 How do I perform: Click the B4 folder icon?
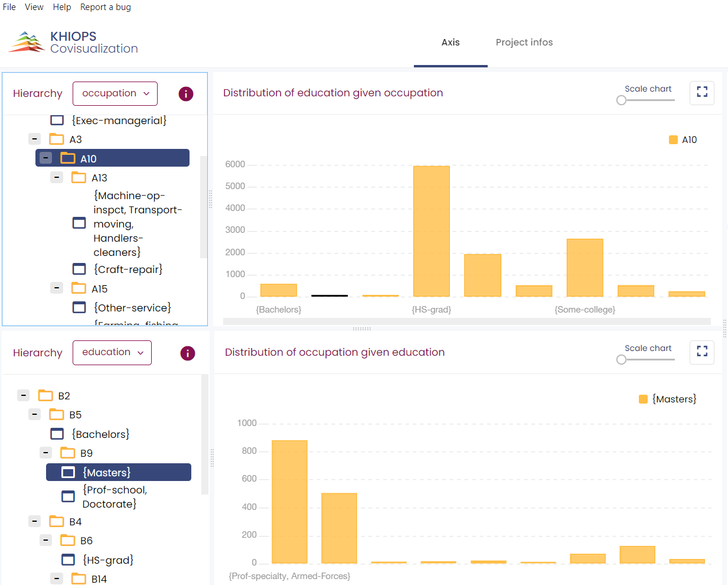click(x=57, y=522)
